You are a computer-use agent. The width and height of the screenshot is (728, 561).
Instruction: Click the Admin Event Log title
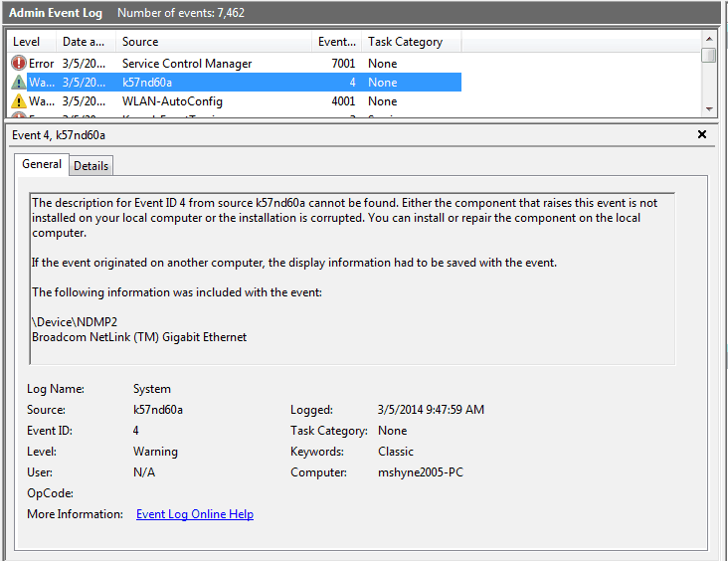pos(56,13)
